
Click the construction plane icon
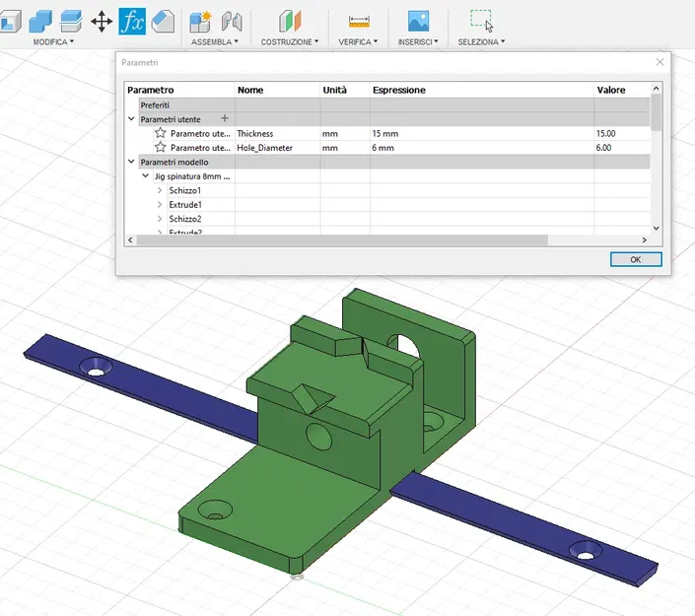tap(289, 21)
